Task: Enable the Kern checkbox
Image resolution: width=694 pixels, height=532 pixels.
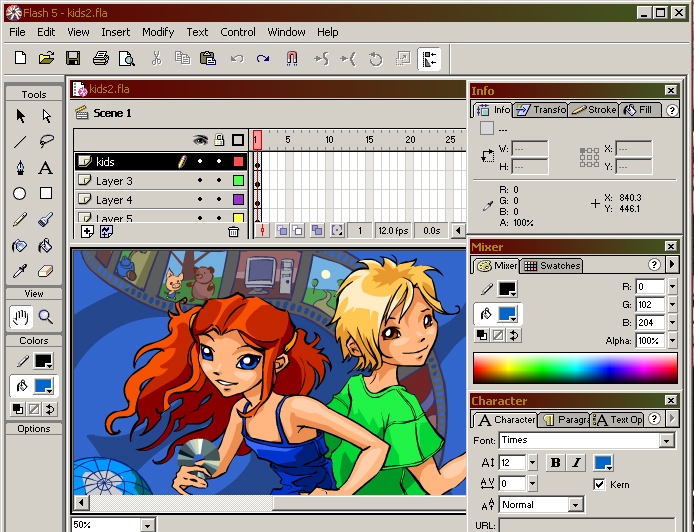Action: point(599,484)
